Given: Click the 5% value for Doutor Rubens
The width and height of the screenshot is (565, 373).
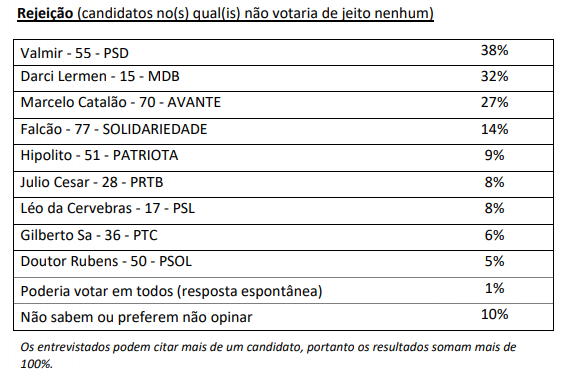Looking at the screenshot, I should 494,261.
